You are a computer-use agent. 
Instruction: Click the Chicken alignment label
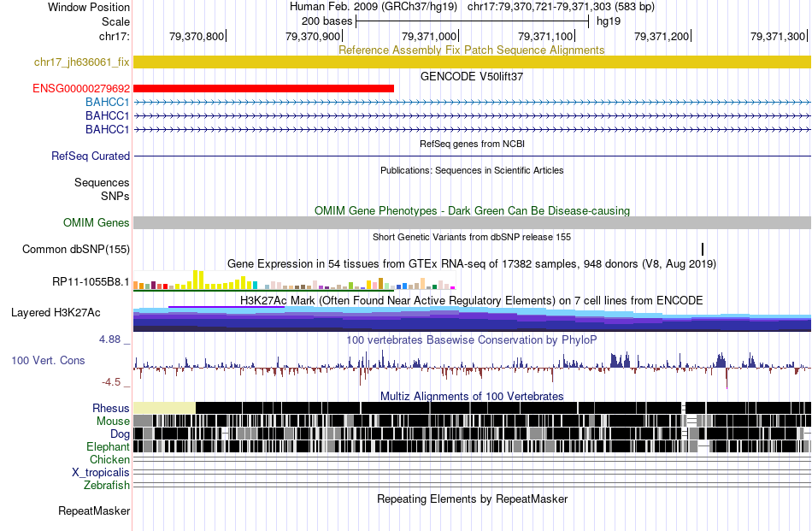pyautogui.click(x=109, y=459)
